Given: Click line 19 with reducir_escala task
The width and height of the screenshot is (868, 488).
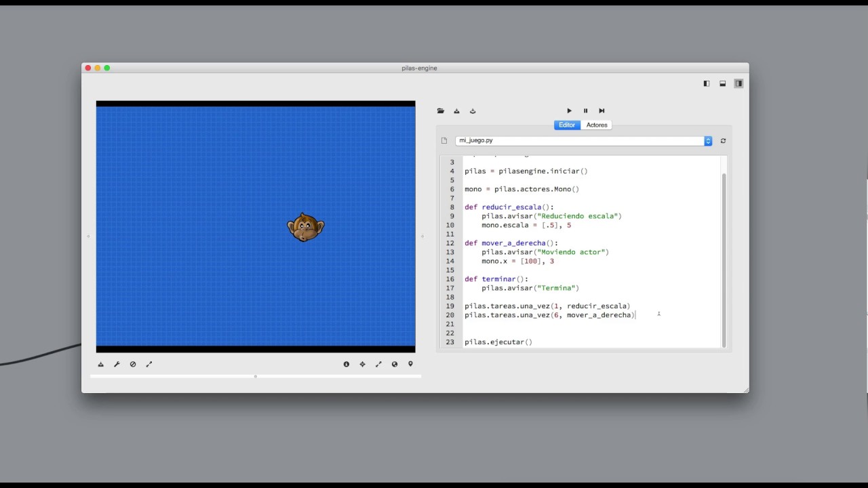Looking at the screenshot, I should point(547,306).
